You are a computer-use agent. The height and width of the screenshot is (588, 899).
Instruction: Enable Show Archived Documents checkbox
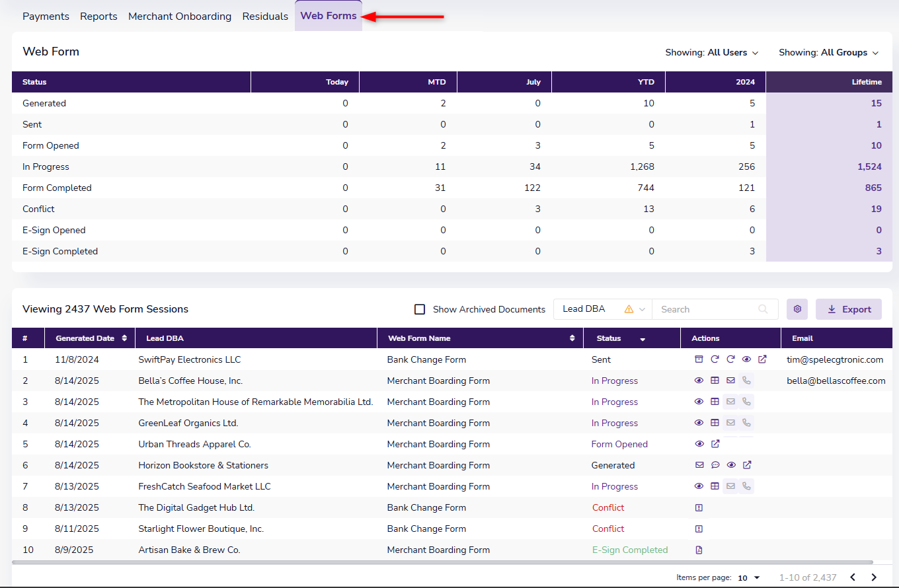tap(420, 309)
